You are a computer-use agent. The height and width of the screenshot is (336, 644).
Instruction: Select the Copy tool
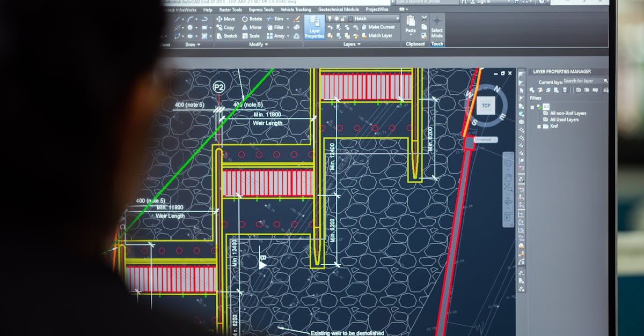(226, 27)
